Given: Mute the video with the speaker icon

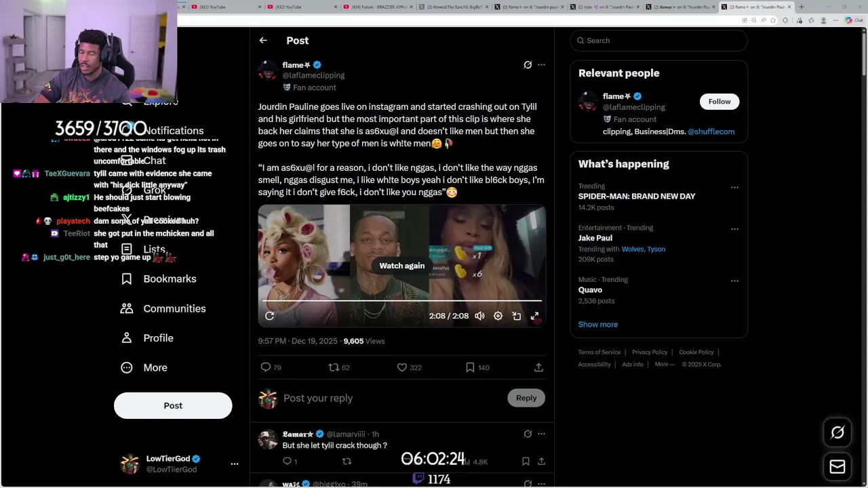Looking at the screenshot, I should coord(479,316).
